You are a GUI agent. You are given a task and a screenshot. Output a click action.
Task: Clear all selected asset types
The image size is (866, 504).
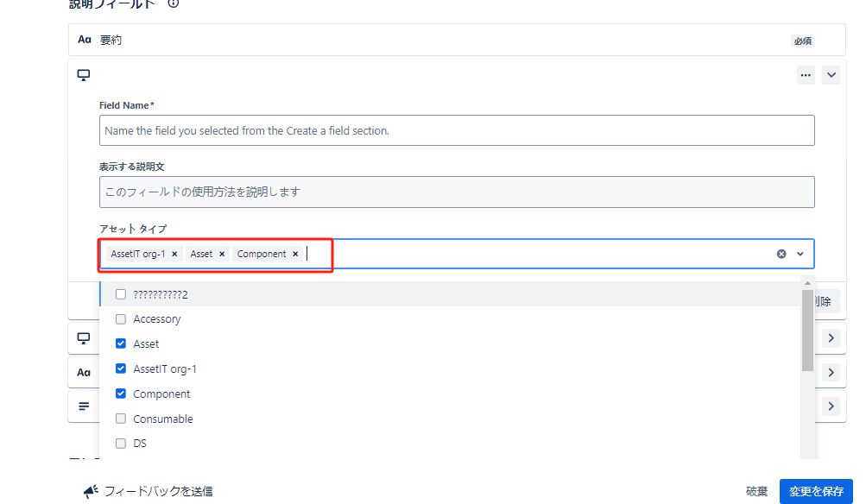tap(781, 254)
